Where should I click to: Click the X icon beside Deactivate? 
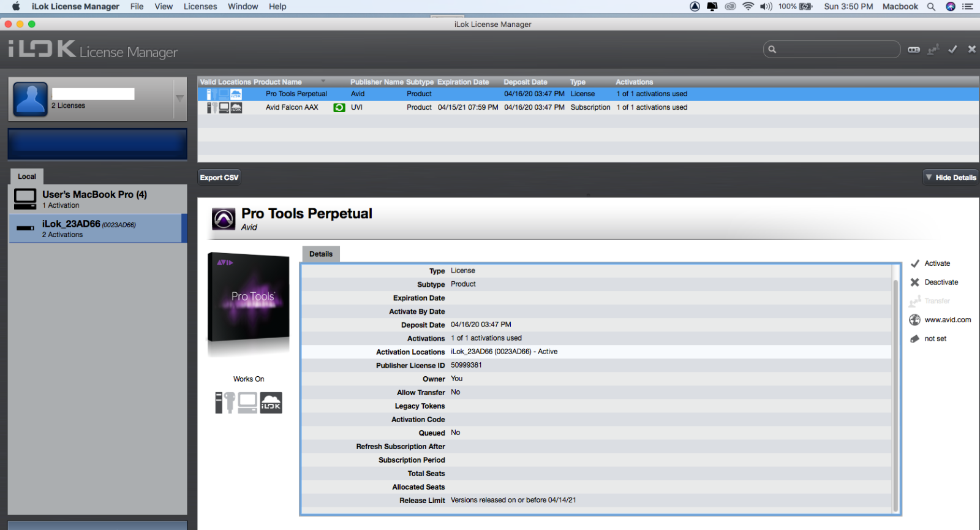coord(915,282)
